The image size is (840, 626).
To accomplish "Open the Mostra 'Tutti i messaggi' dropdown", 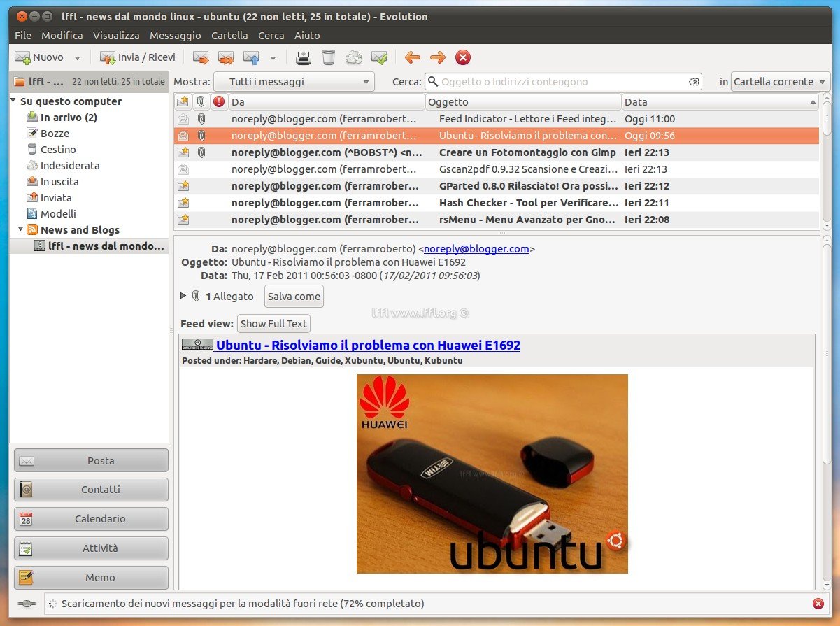I will pos(294,82).
